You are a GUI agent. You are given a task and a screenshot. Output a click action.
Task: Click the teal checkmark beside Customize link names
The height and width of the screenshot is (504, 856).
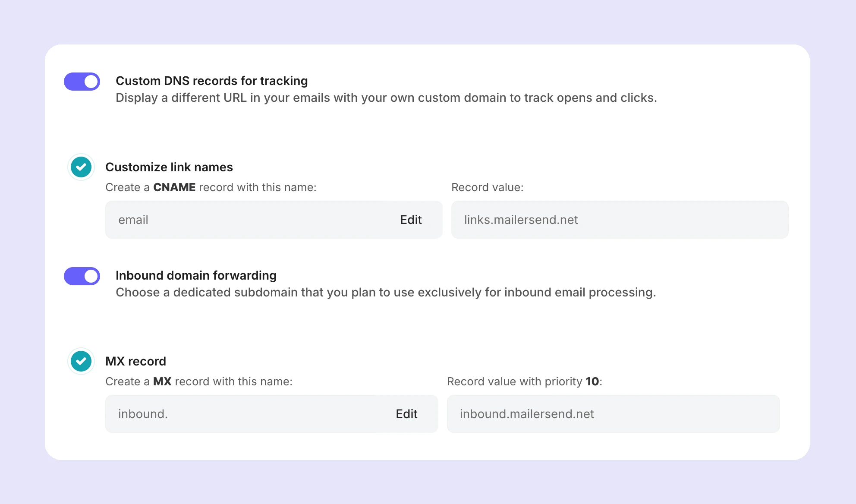(x=81, y=167)
